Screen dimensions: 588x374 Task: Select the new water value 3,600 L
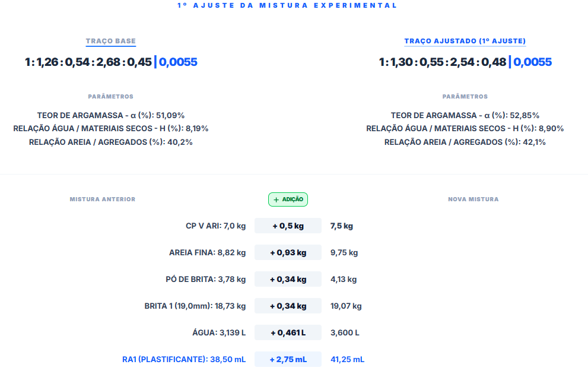345,333
